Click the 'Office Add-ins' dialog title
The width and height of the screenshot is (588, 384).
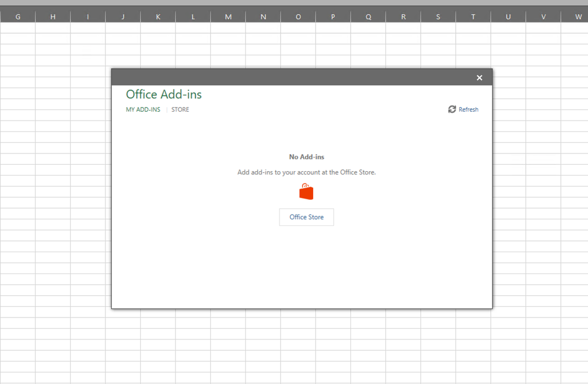tap(164, 95)
